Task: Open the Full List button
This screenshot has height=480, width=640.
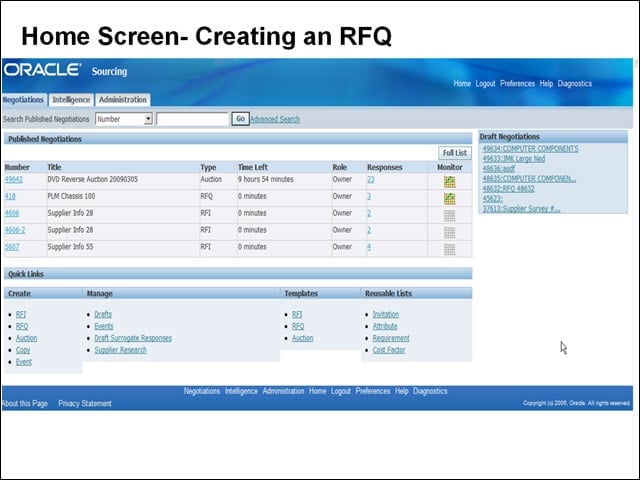Action: [455, 153]
